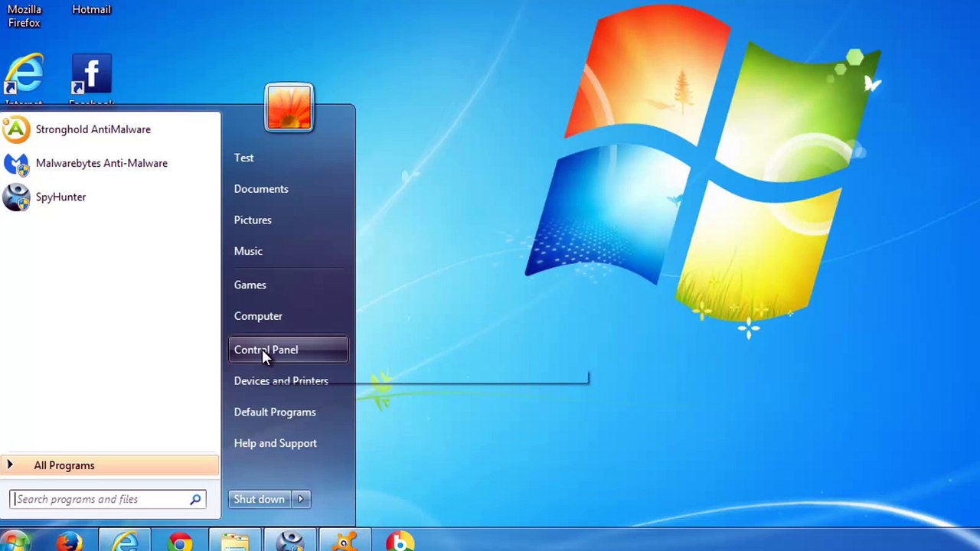This screenshot has height=551, width=980.
Task: Click the Windows Start orb
Action: [14, 542]
